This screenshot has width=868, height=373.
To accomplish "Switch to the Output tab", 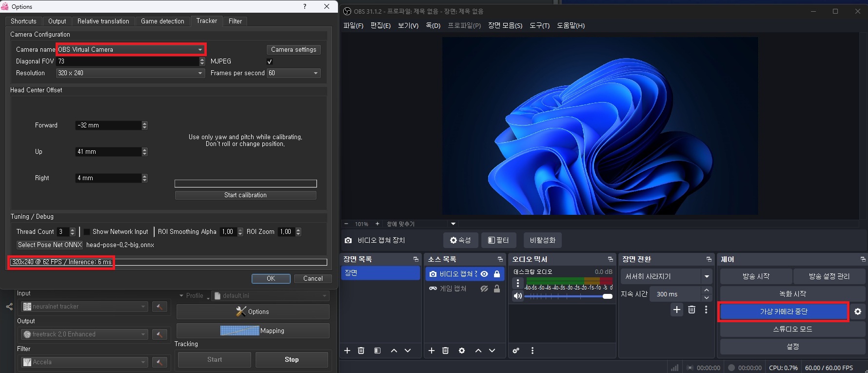I will click(x=57, y=21).
